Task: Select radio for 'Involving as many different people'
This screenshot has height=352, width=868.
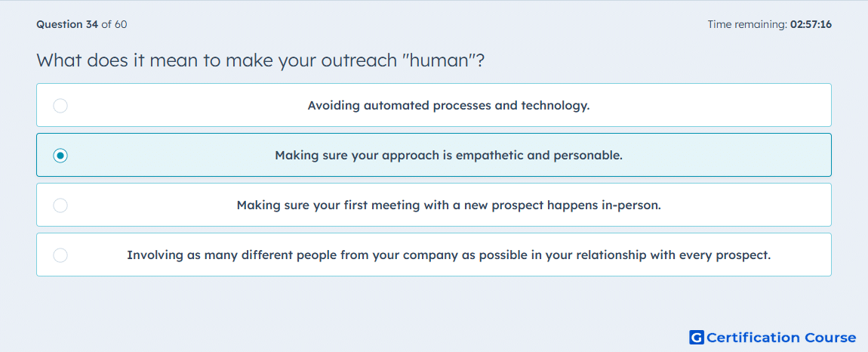Action: pyautogui.click(x=60, y=255)
